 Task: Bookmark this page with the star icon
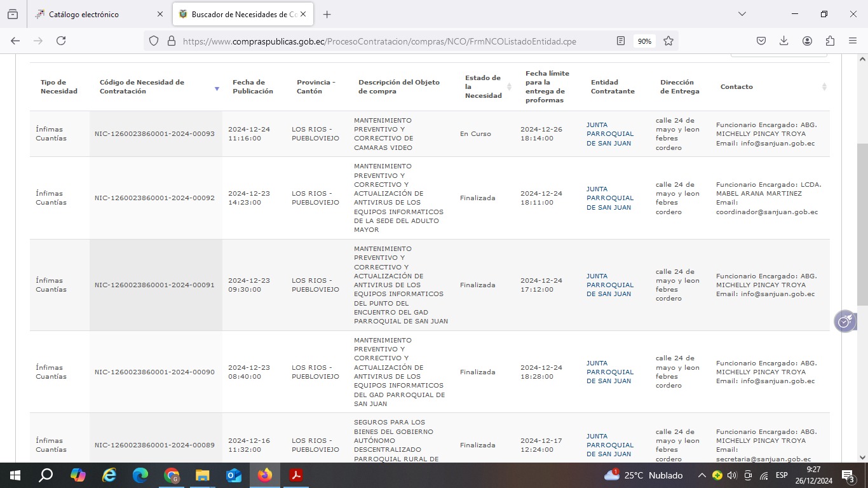click(668, 41)
